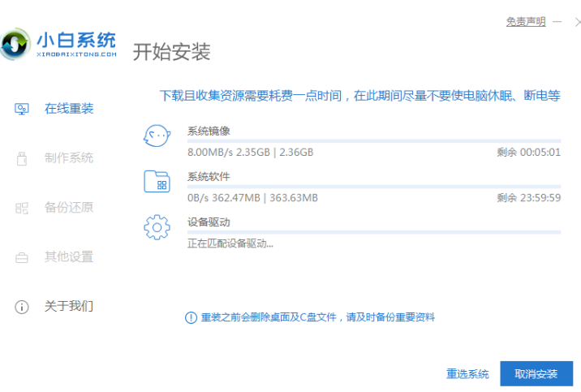581x392 pixels.
Task: Click the icon beside 其他设置
Action: (22, 257)
